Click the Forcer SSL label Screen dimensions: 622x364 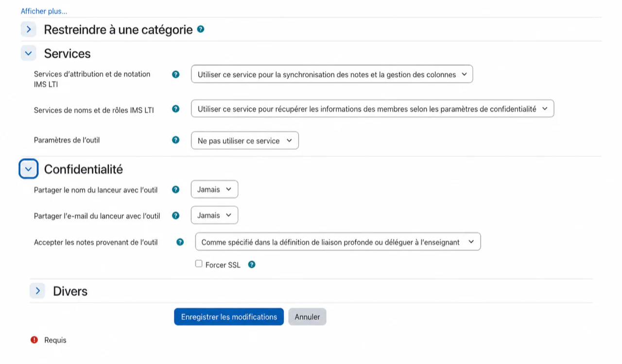(x=223, y=265)
